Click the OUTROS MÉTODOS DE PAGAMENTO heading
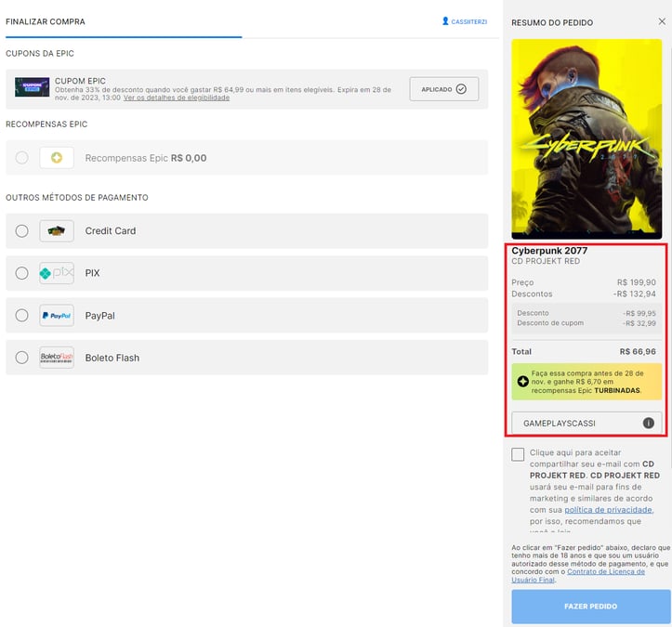This screenshot has width=672, height=627. point(77,198)
